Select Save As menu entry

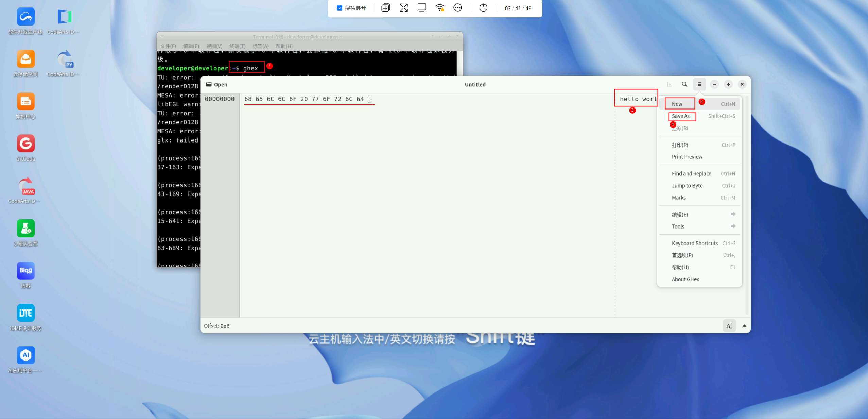[x=681, y=116]
